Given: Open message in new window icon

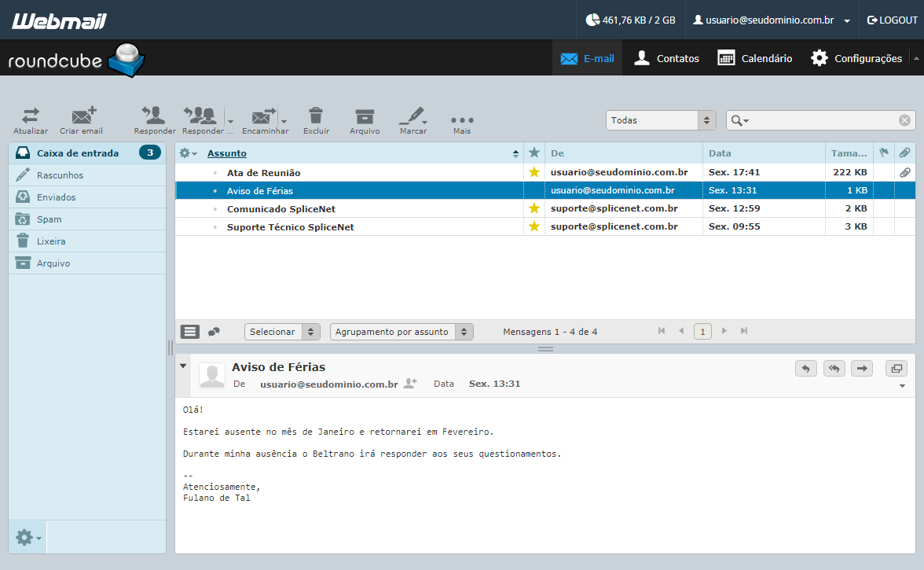Looking at the screenshot, I should 896,369.
